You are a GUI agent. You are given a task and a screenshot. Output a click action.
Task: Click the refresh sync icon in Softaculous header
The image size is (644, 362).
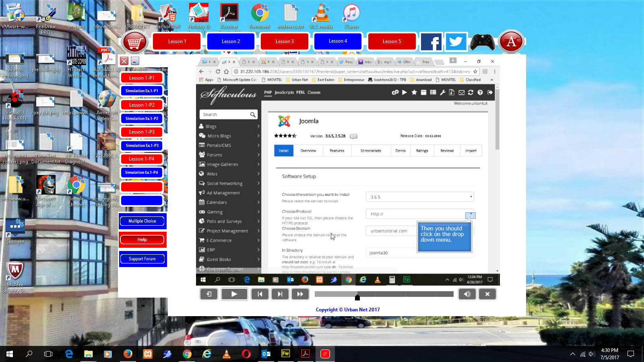471,93
